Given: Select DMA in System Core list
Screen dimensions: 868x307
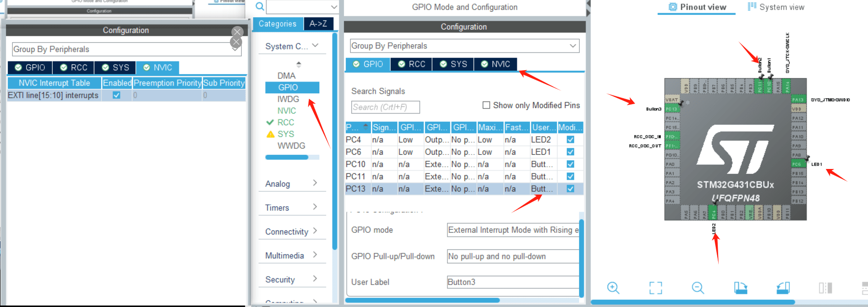Looking at the screenshot, I should (x=286, y=76).
